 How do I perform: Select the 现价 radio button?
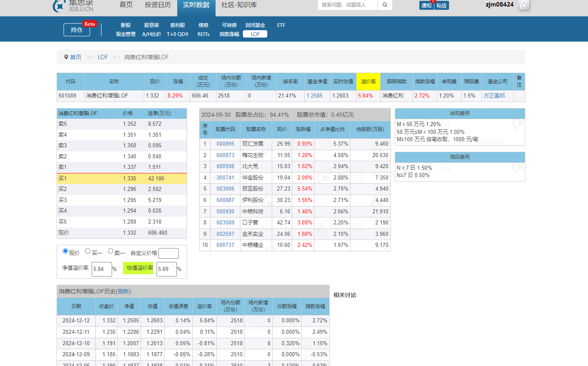click(65, 251)
